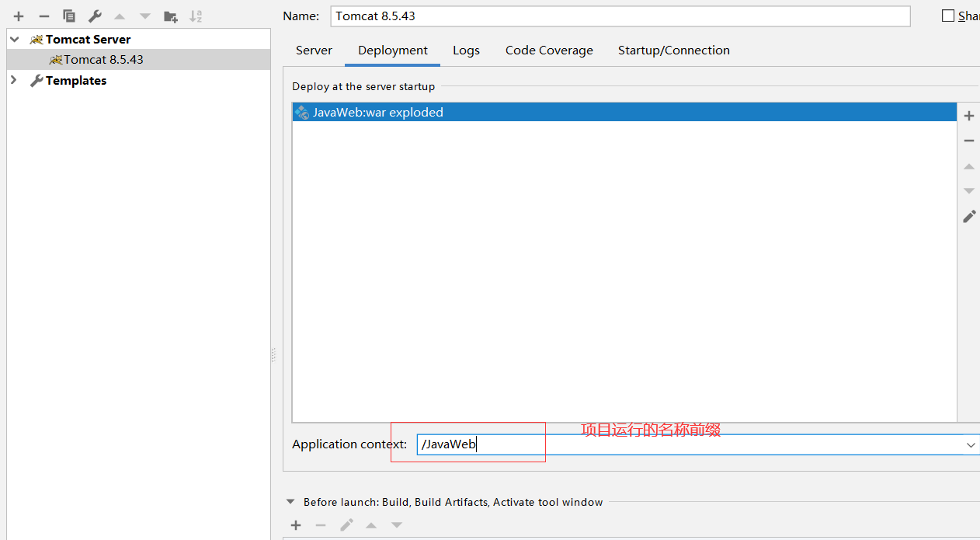Select the JavaWeb:war exploded list row
The image size is (980, 540).
tap(624, 113)
